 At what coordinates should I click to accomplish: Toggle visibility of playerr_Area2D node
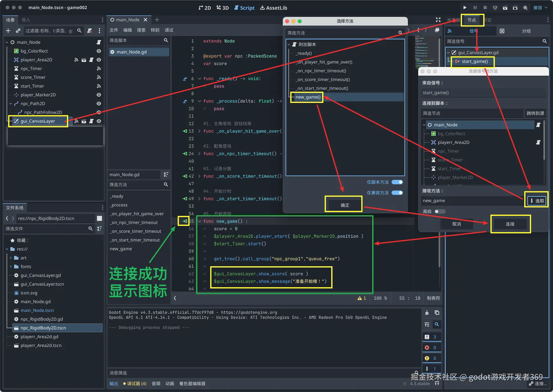coord(99,60)
